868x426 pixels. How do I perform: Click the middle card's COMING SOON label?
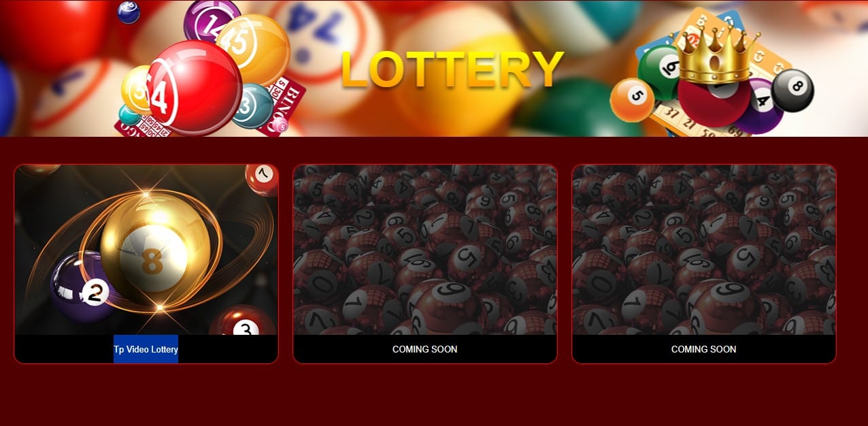click(x=425, y=349)
